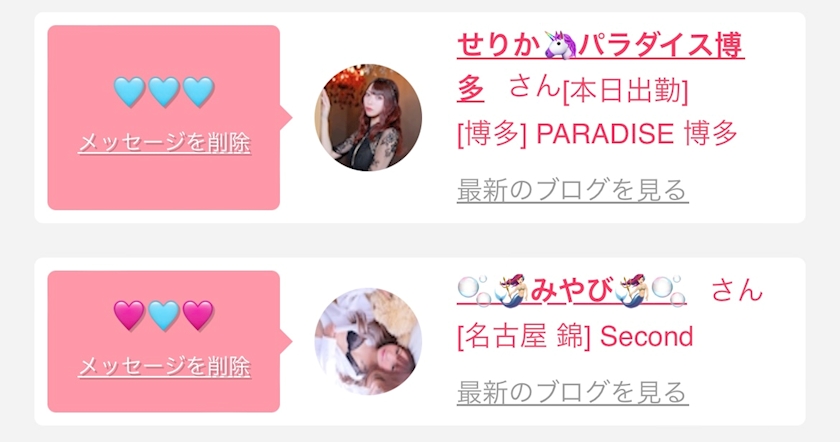Select the [博多] PARADISE 博多 shop text
The width and height of the screenshot is (840, 442).
point(597,133)
